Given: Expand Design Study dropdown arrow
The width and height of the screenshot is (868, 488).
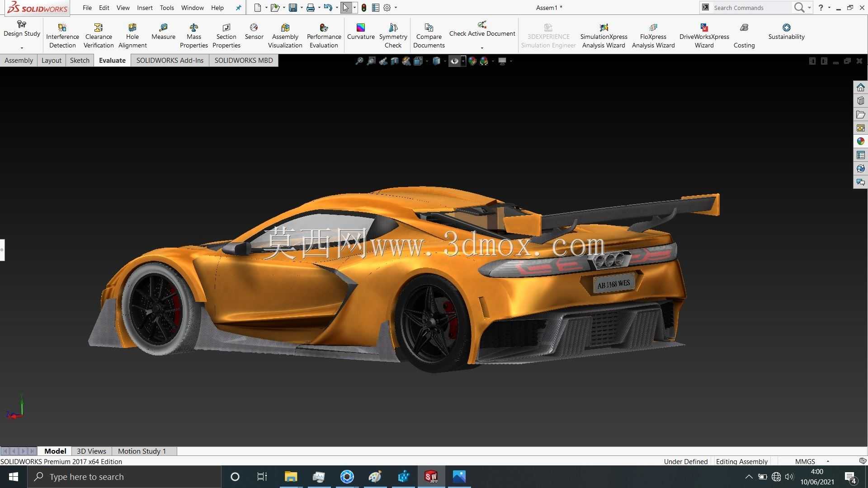Looking at the screenshot, I should [x=22, y=48].
